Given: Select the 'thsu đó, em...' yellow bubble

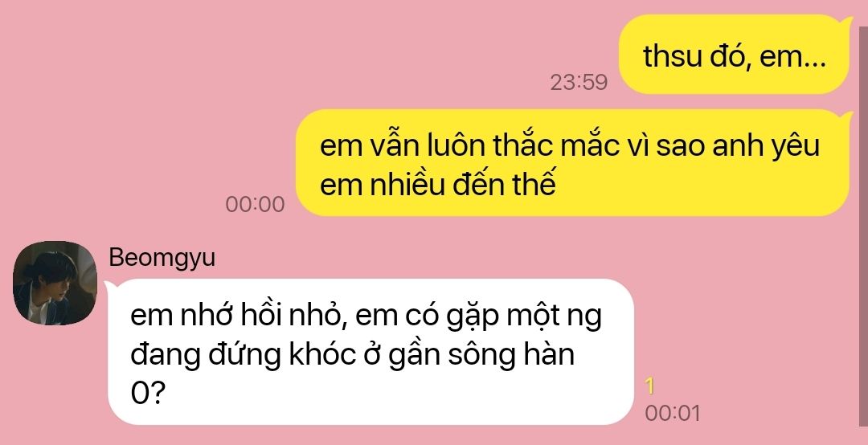Looking at the screenshot, I should pos(734,55).
